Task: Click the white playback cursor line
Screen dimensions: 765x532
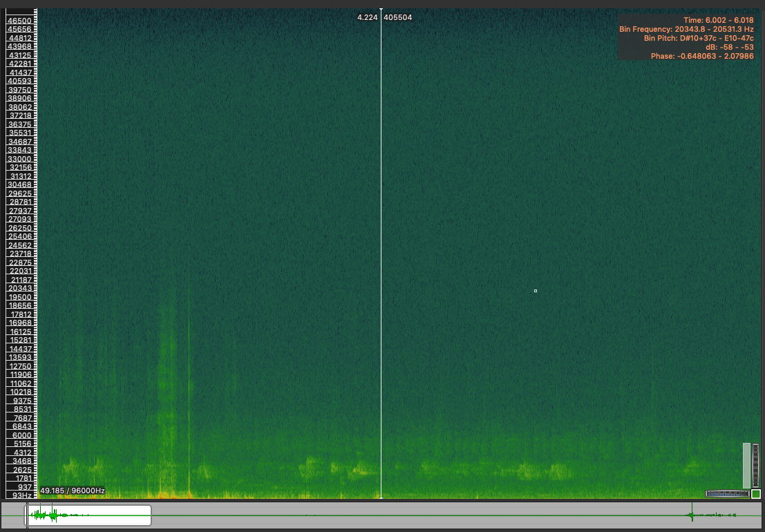Action: [x=381, y=254]
